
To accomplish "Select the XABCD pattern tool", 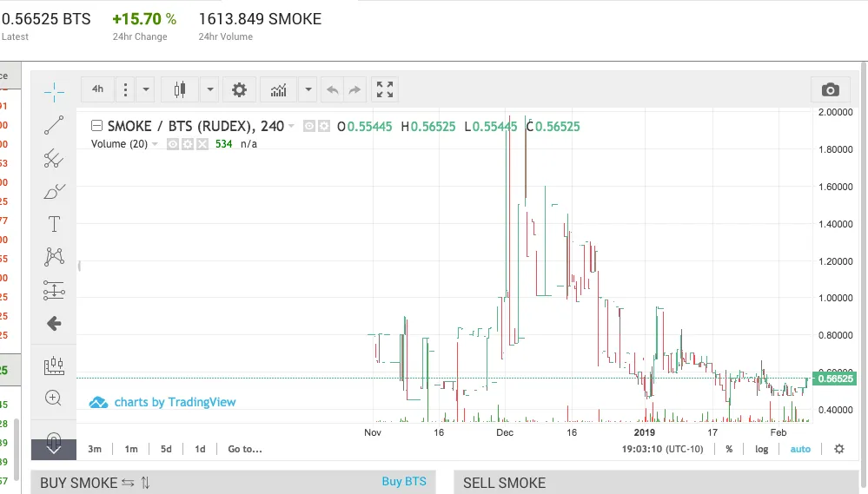I will pos(54,257).
